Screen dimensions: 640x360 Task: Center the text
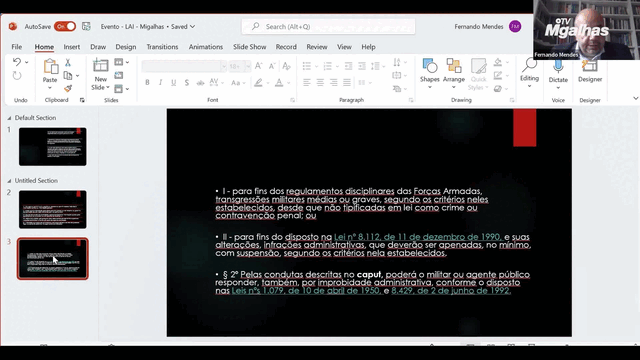point(320,83)
